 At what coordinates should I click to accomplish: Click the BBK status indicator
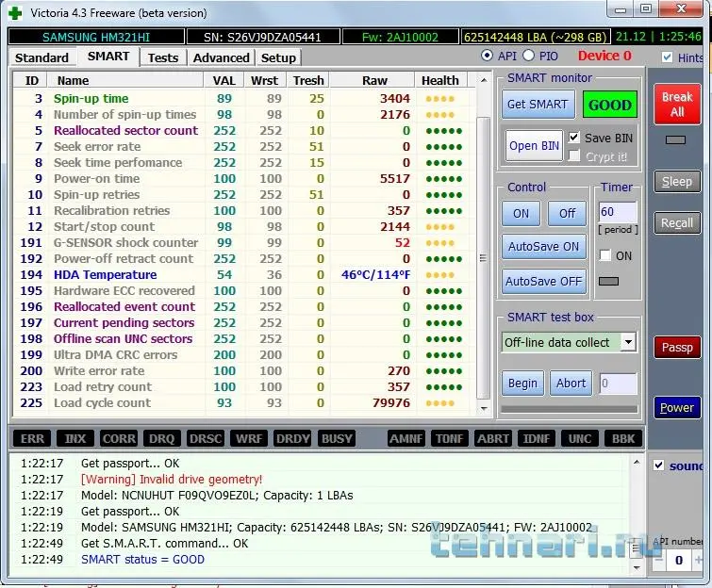coord(623,439)
